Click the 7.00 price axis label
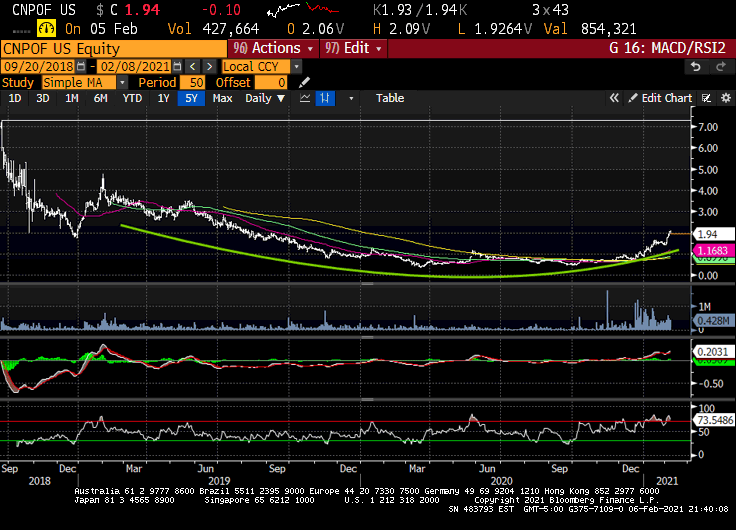Image resolution: width=736 pixels, height=530 pixels. coord(708,127)
